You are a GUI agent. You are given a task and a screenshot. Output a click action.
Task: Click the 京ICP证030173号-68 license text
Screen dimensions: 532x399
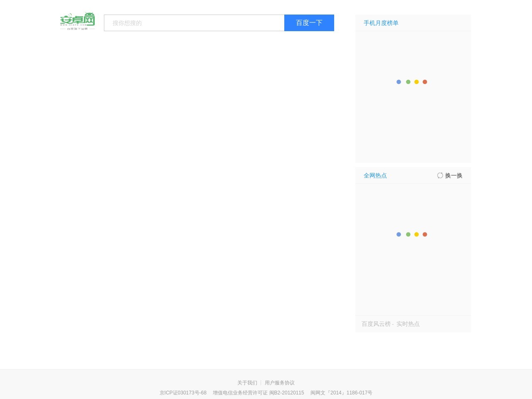tap(183, 393)
